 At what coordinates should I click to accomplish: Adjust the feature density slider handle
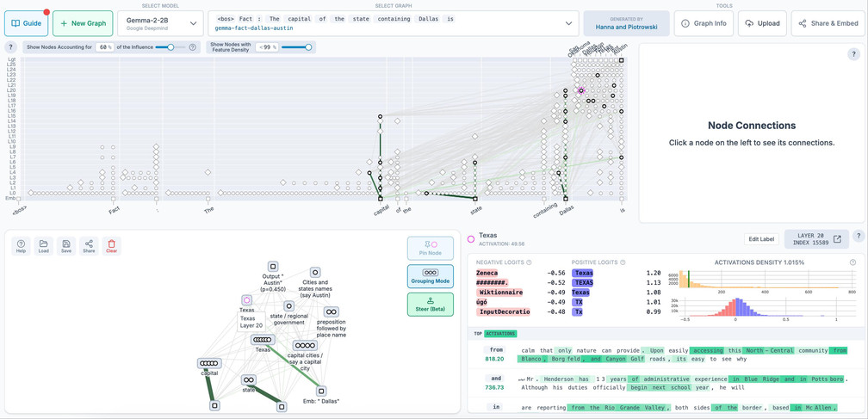[x=308, y=47]
